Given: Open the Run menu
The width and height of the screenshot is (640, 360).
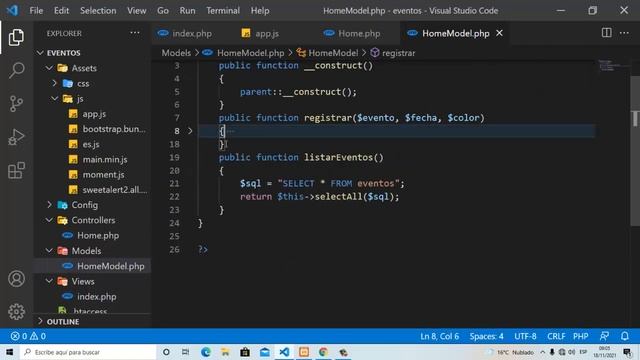Looking at the screenshot, I should [187, 11].
